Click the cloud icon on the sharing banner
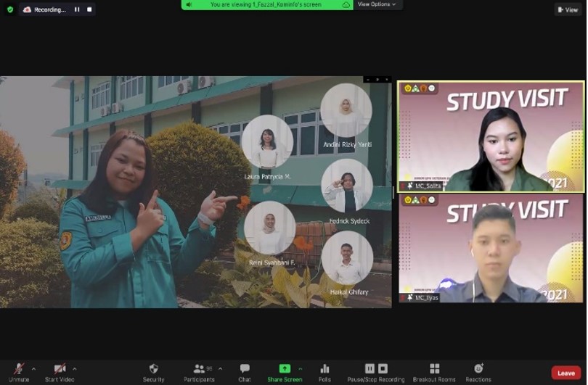Viewport: 588px width, 385px height. click(x=346, y=4)
